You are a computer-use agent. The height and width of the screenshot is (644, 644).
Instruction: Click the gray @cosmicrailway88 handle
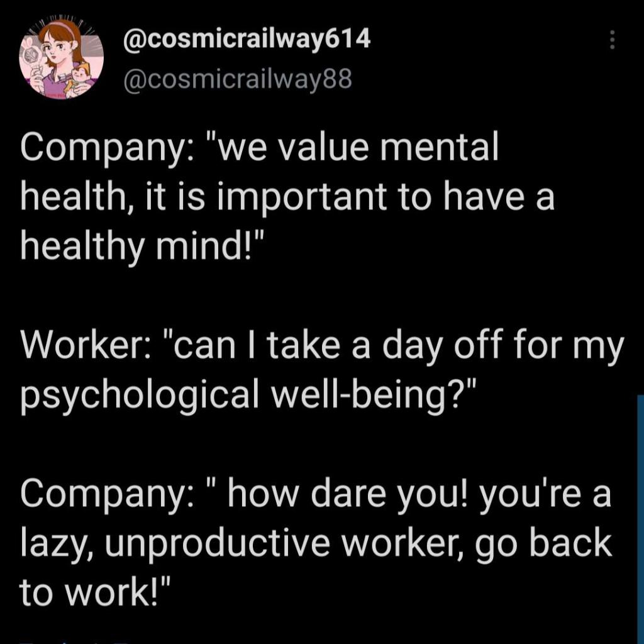239,80
